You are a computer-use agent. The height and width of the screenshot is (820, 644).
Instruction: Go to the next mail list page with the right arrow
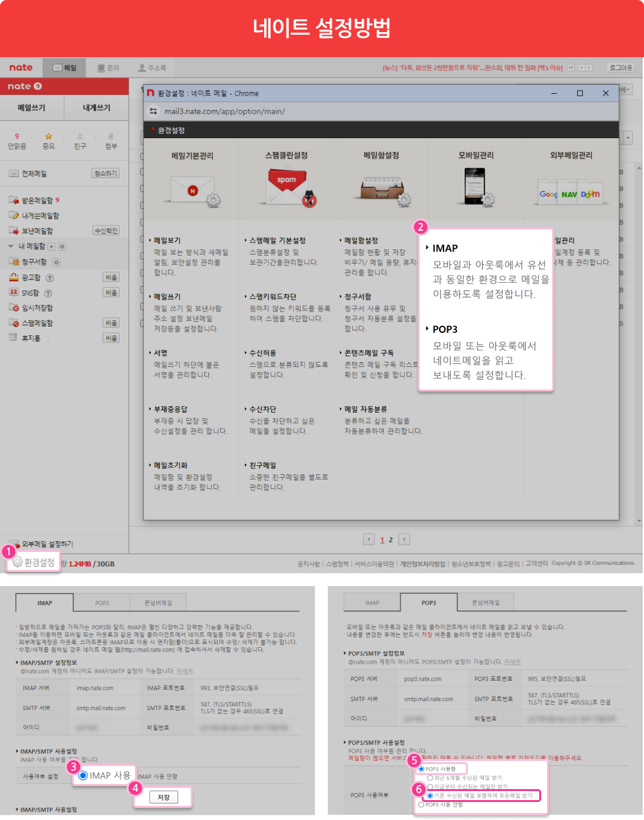coord(404,539)
